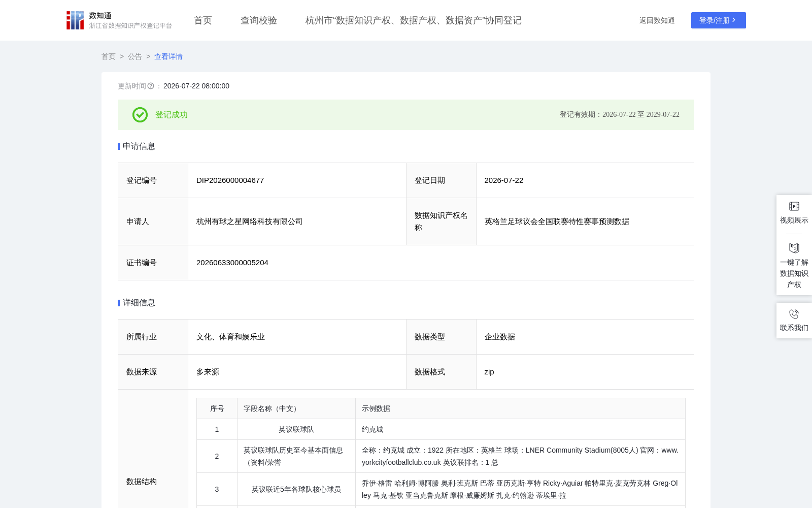Click the 联系我们 phone icon

pos(794,314)
